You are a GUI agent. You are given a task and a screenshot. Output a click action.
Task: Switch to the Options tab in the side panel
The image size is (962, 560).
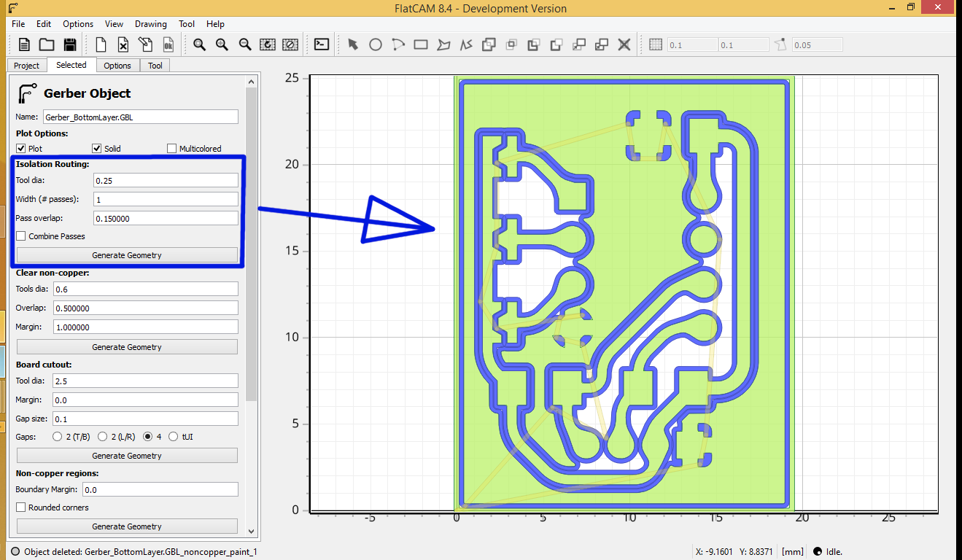(117, 66)
